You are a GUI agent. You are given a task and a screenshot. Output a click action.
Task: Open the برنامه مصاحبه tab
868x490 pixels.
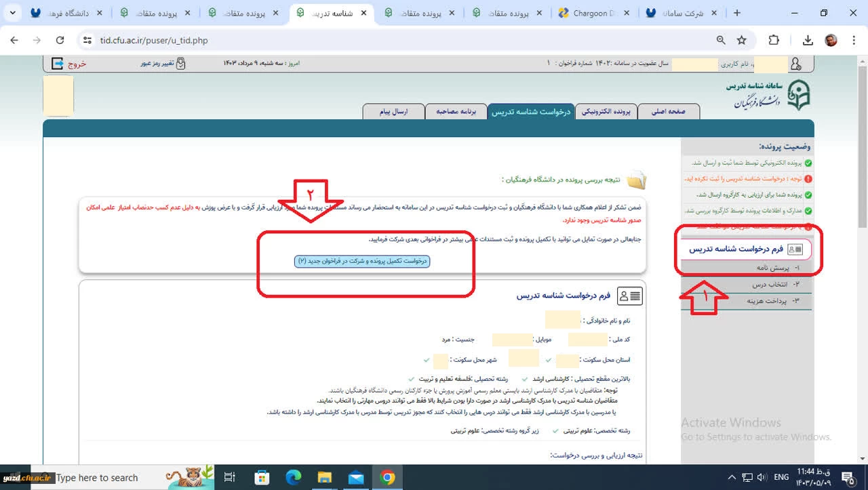click(456, 112)
